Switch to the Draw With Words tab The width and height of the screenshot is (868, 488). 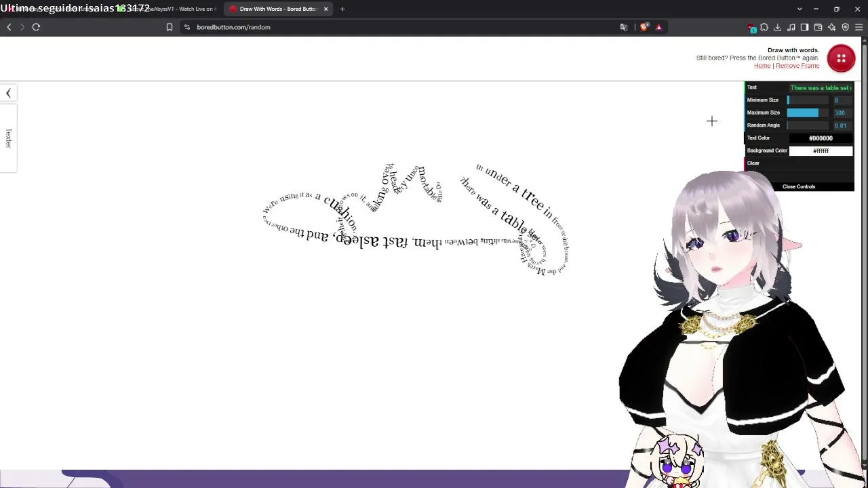(279, 9)
